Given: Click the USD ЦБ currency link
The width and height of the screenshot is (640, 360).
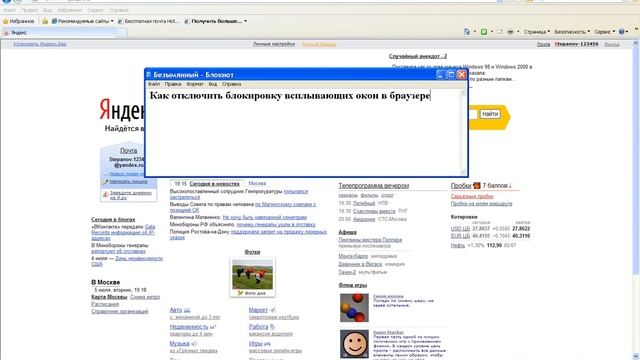Looking at the screenshot, I should [x=460, y=229].
